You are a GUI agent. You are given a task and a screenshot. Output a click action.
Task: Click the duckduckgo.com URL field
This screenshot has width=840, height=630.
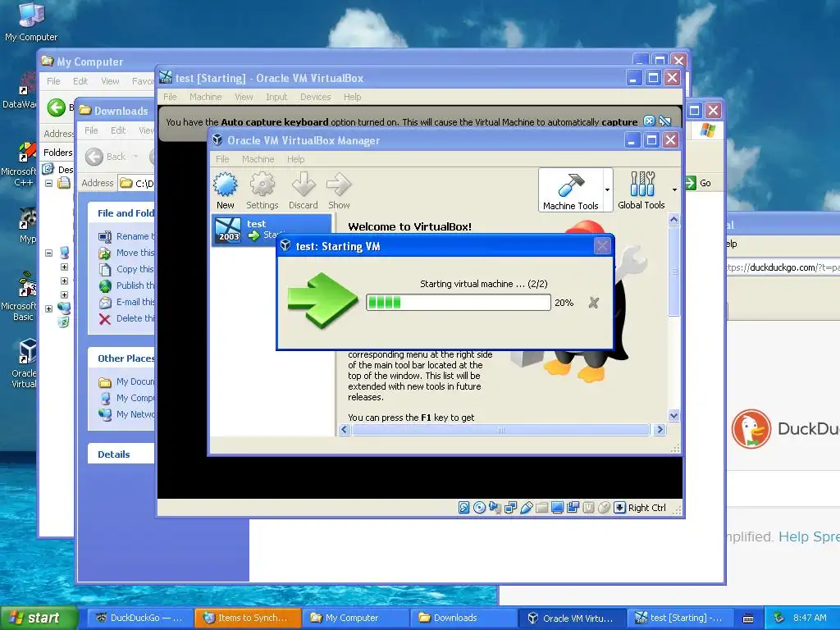[783, 267]
